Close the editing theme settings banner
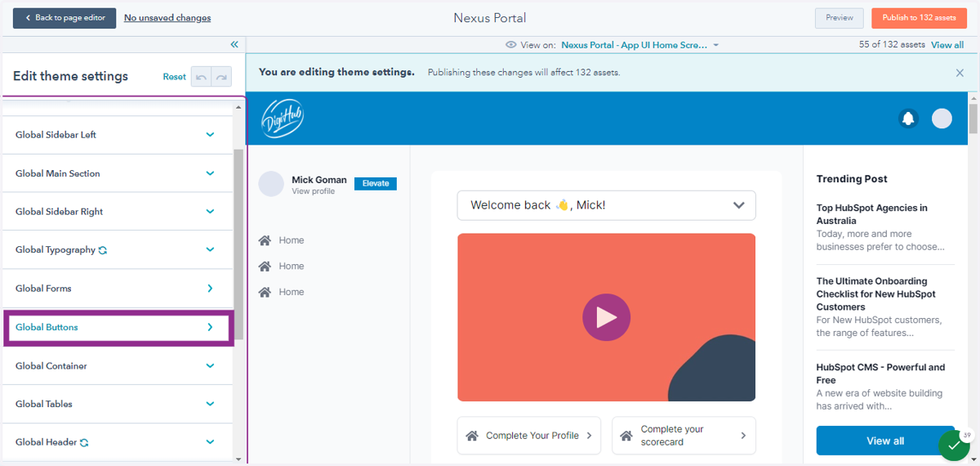Image resolution: width=980 pixels, height=466 pixels. (960, 73)
